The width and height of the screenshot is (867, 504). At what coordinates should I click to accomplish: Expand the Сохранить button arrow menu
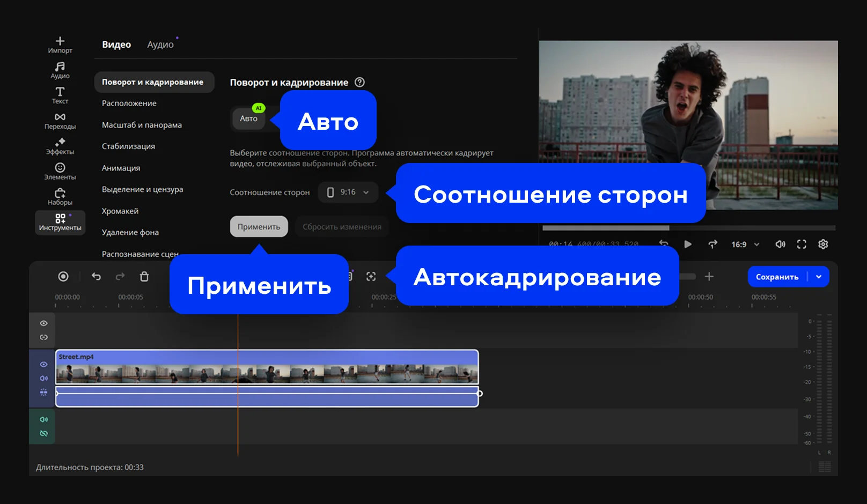coord(819,277)
